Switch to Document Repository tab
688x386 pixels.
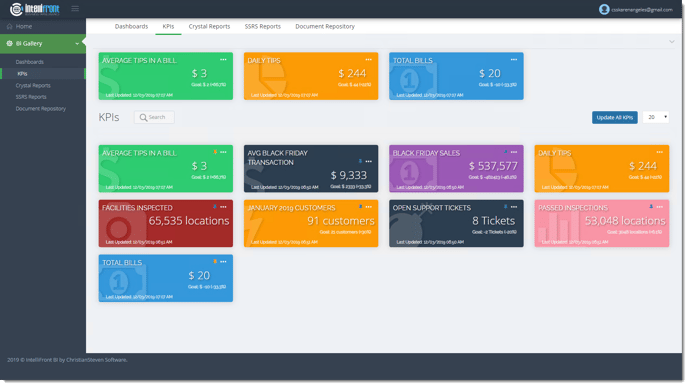click(x=325, y=26)
